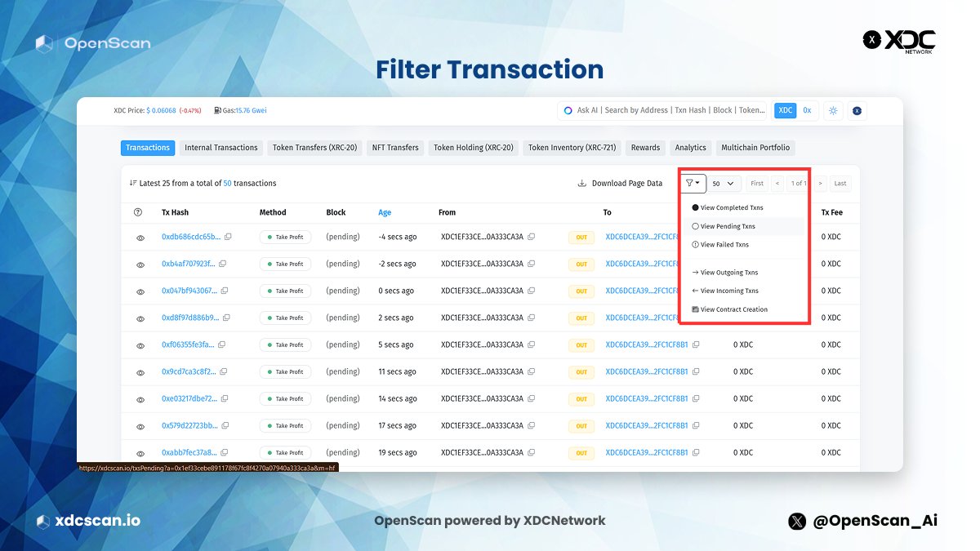Preview transaction 0xf06355fe3fa eye icon
This screenshot has height=551, width=980.
(140, 345)
